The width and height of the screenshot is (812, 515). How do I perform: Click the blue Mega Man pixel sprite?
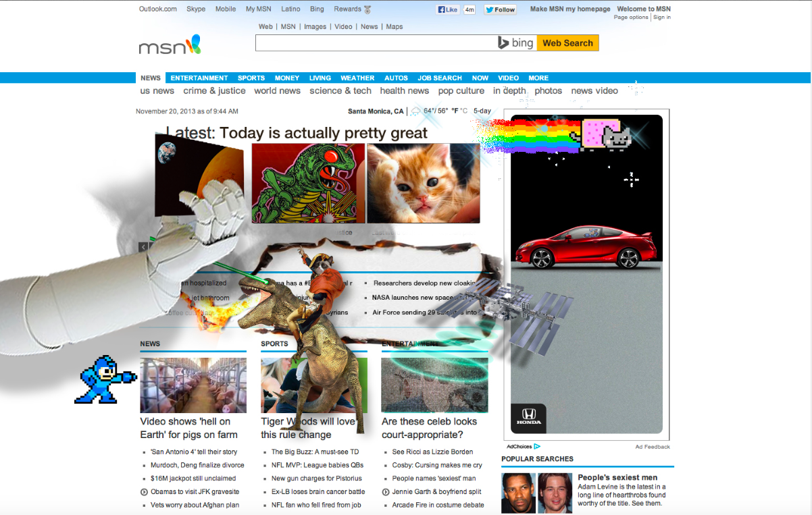[x=105, y=380]
